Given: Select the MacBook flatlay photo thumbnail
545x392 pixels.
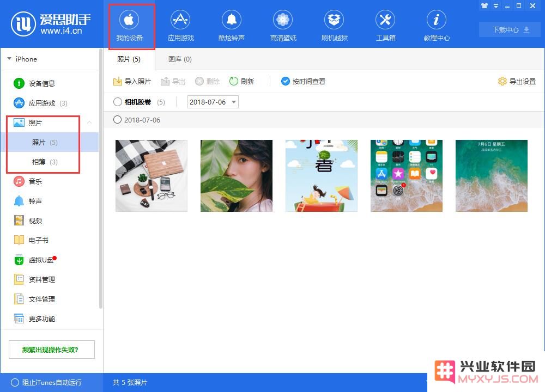Looking at the screenshot, I should point(151,176).
